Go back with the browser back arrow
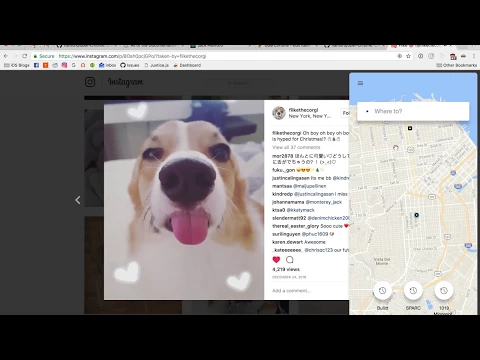480x360 pixels. (6, 56)
